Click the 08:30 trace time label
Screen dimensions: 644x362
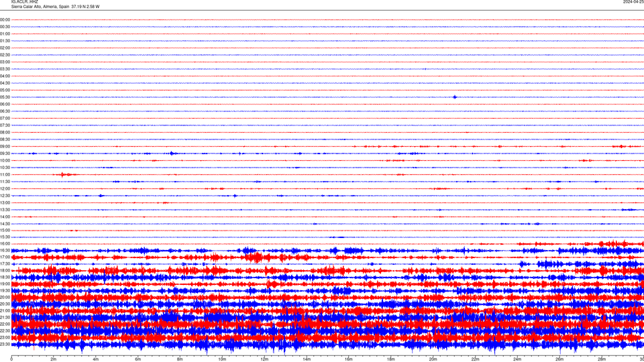5,139
